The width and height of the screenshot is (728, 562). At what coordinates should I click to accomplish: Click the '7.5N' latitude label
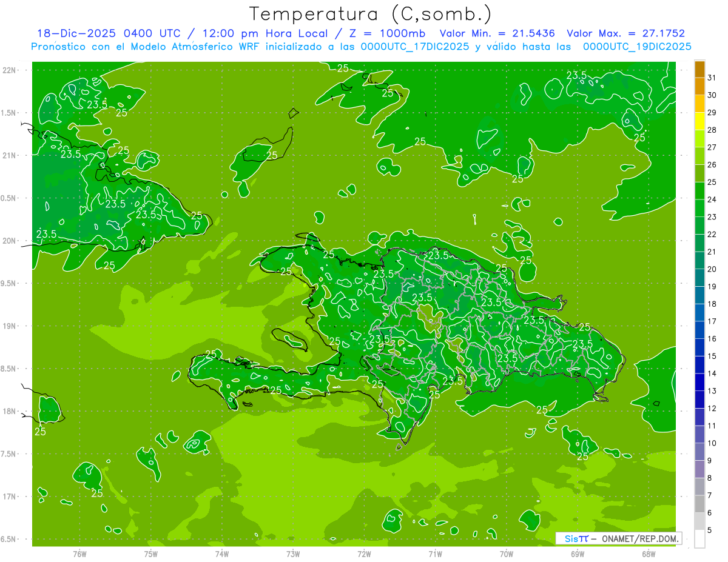pyautogui.click(x=8, y=454)
